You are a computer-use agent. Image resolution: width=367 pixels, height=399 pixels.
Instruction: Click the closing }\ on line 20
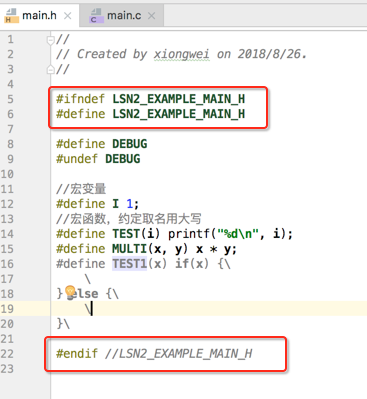pos(63,324)
